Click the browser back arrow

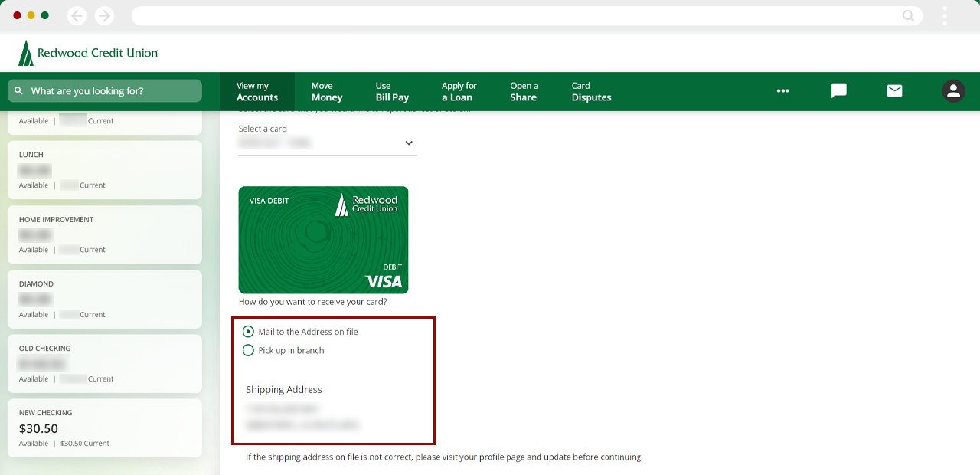coord(77,15)
